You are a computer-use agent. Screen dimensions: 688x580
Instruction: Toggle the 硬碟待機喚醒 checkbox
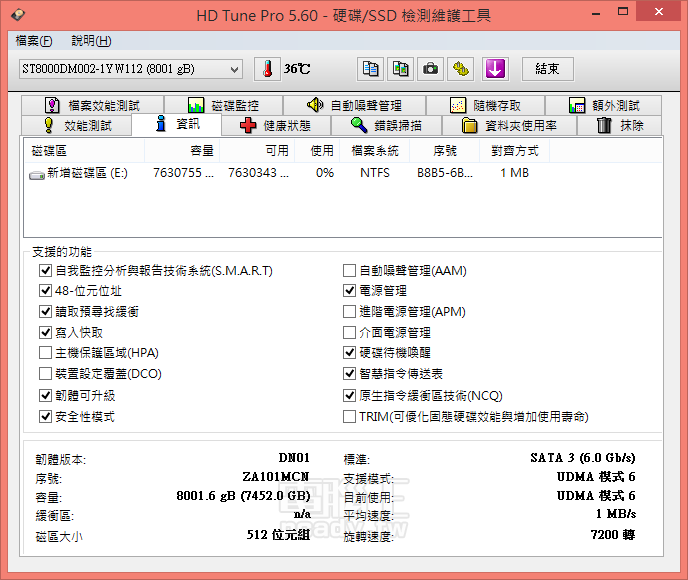349,352
